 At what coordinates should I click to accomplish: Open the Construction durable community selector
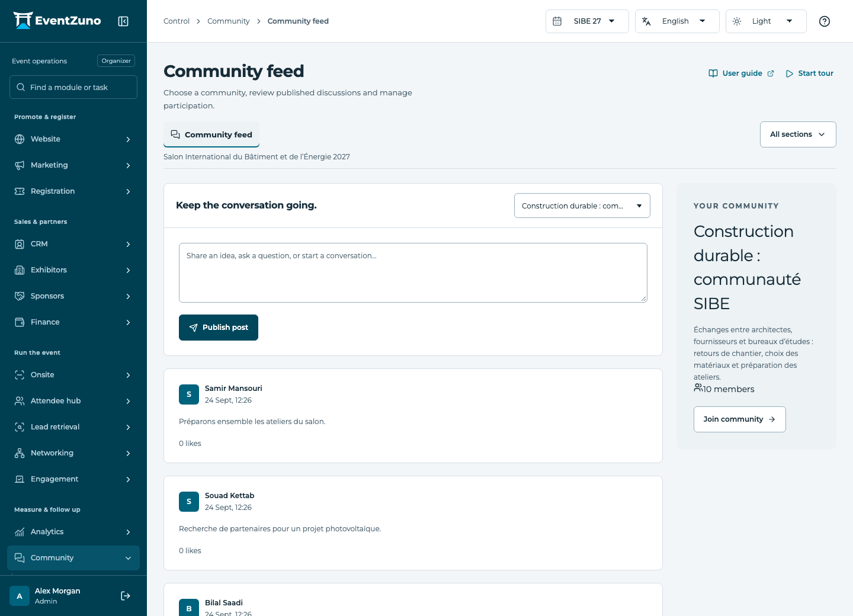pyautogui.click(x=582, y=206)
